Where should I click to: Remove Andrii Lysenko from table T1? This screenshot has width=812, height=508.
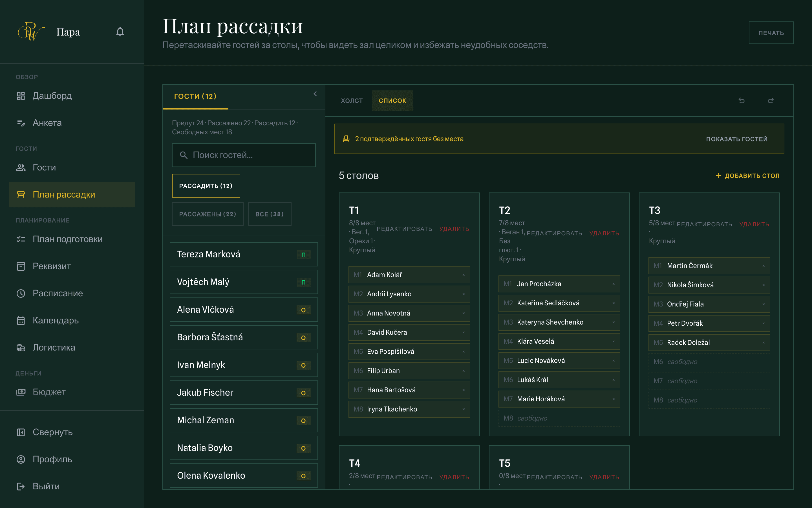464,294
